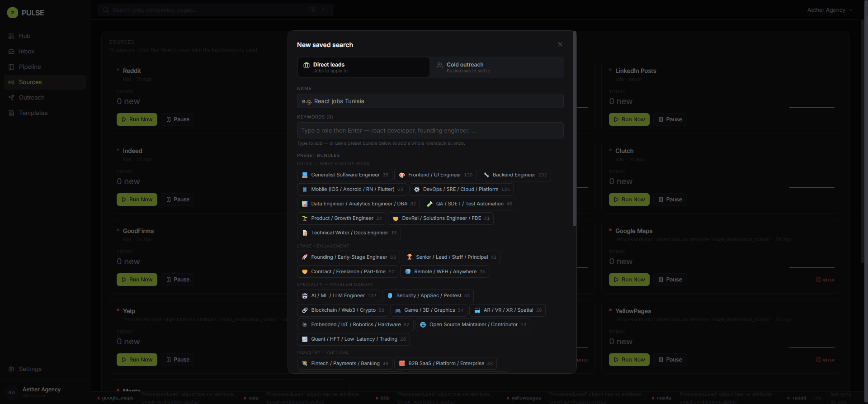The width and height of the screenshot is (868, 404).
Task: Click the Google Maps error indicator
Action: (826, 280)
